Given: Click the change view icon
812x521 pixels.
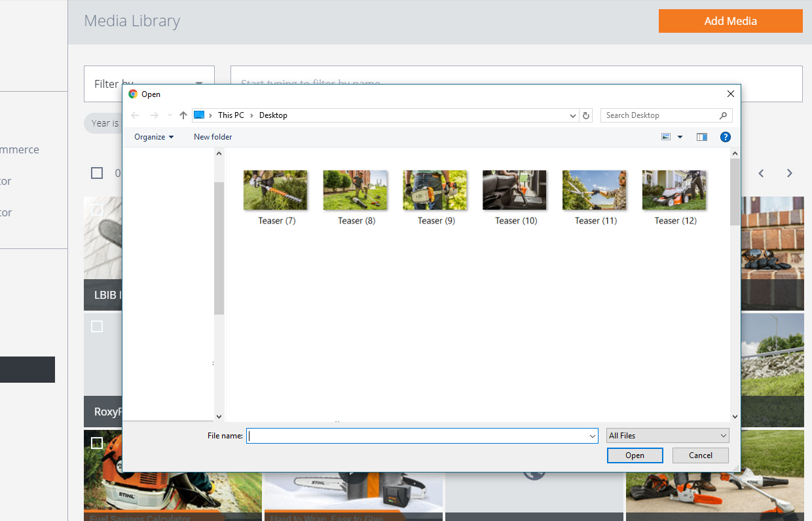Looking at the screenshot, I should pos(666,137).
